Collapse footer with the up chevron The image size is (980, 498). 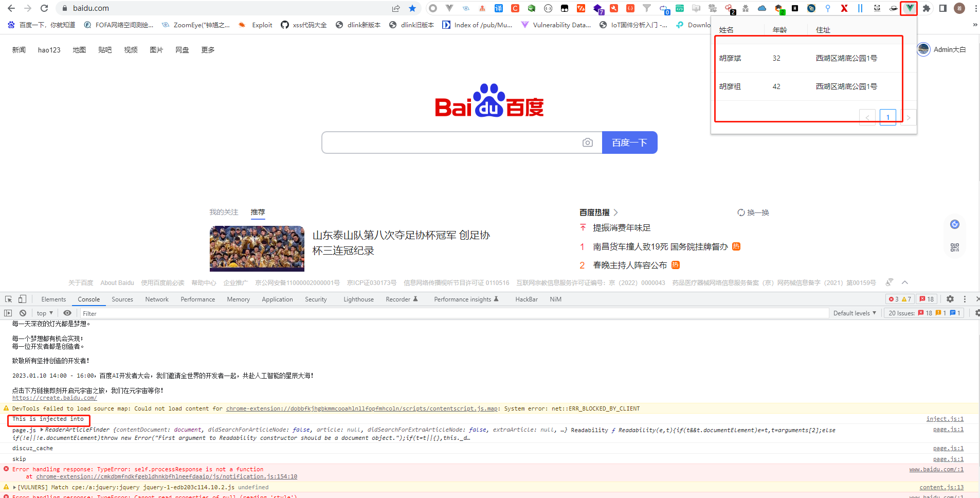905,282
